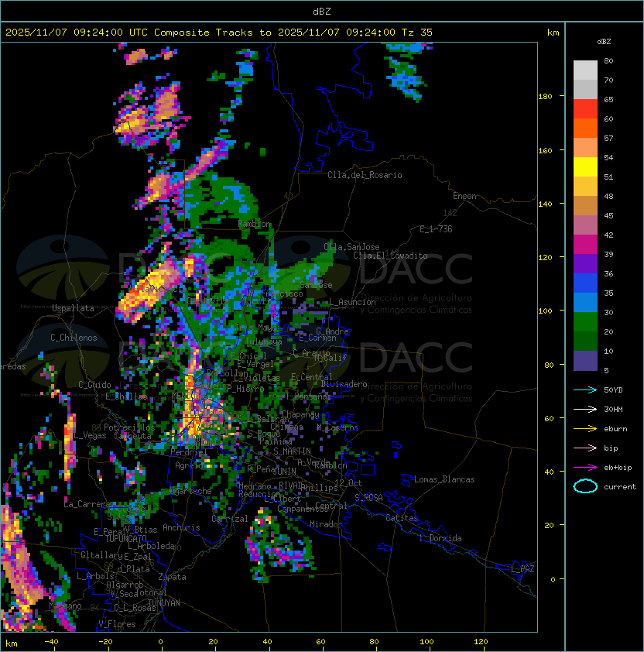Click the '-40' tick on the horizontal axis
This screenshot has height=652, width=644.
point(51,642)
